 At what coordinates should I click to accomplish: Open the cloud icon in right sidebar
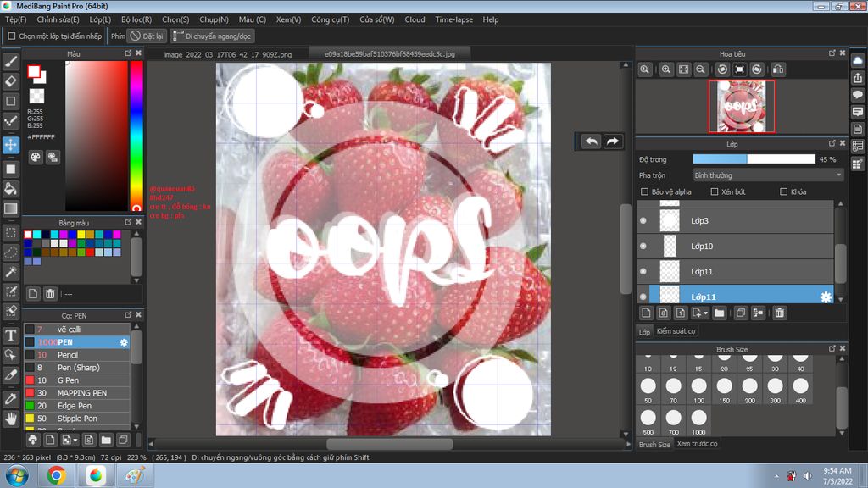tap(858, 60)
